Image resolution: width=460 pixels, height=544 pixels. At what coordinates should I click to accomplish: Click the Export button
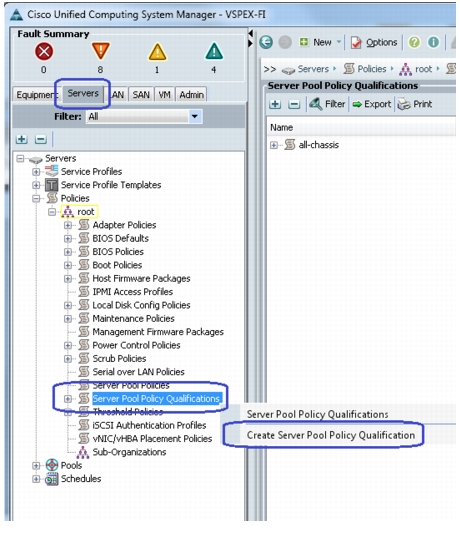pyautogui.click(x=372, y=104)
